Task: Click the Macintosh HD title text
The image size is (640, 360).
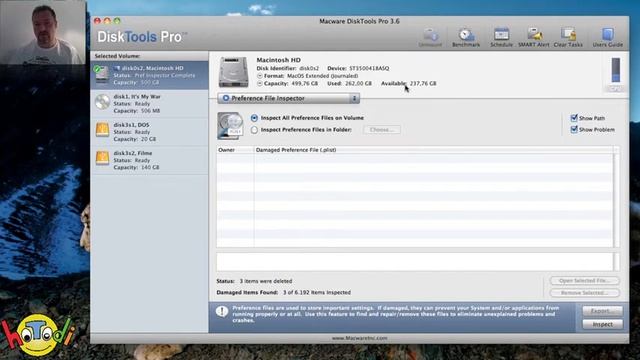Action: (x=278, y=60)
